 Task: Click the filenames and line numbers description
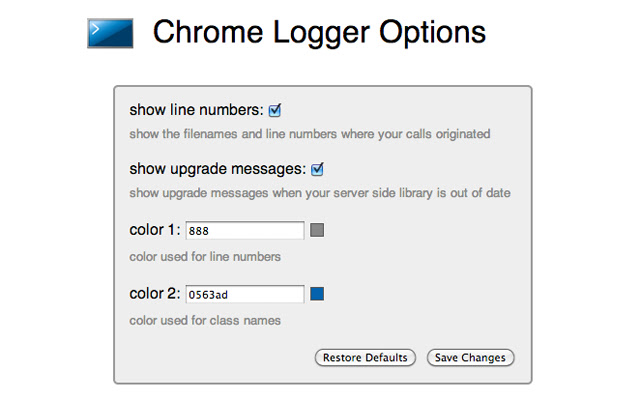point(309,133)
